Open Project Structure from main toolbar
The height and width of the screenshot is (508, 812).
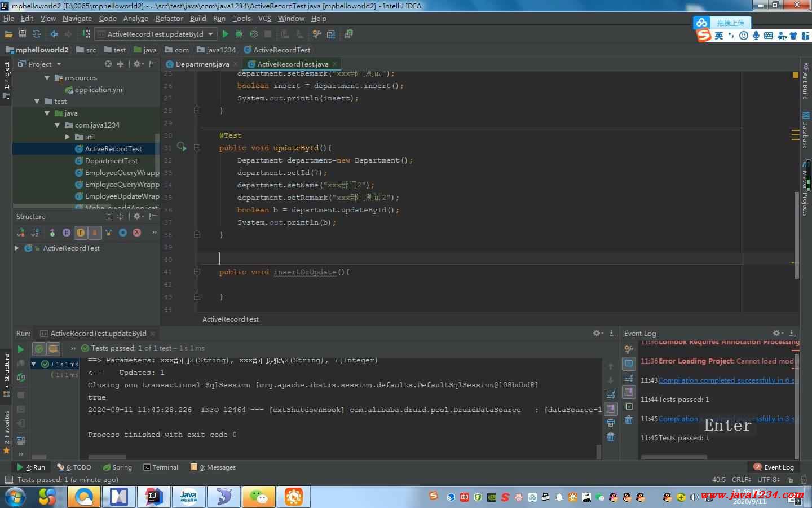(331, 34)
